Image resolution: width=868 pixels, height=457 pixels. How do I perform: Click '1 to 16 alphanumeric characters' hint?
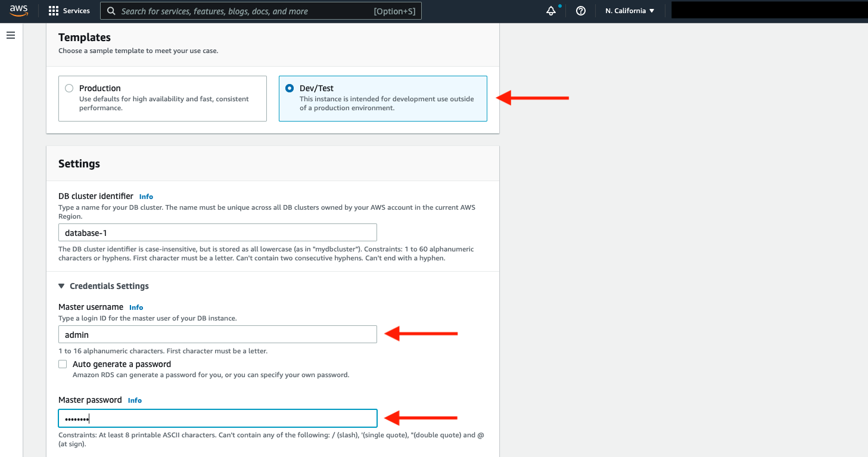(163, 351)
